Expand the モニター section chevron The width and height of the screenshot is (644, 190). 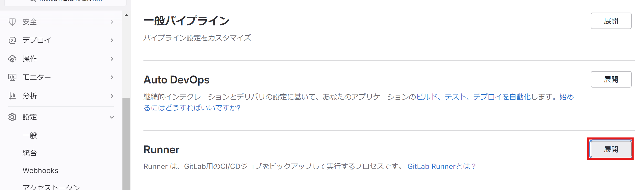pyautogui.click(x=112, y=77)
